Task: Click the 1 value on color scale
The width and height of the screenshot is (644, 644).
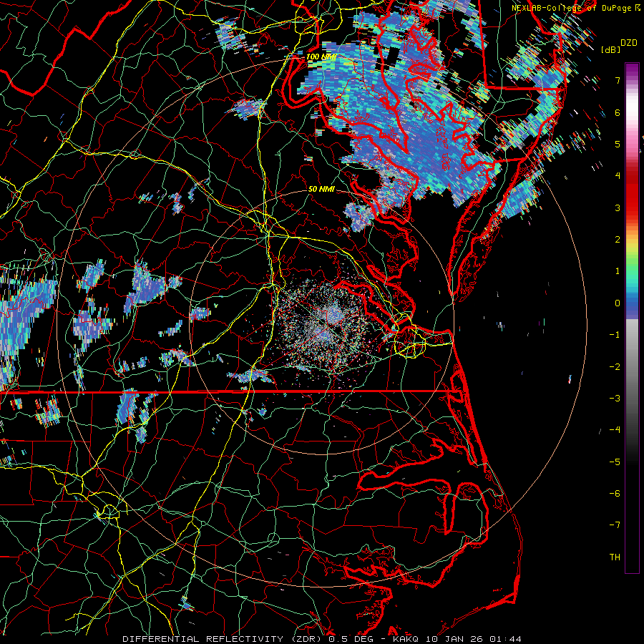Action: coord(618,271)
